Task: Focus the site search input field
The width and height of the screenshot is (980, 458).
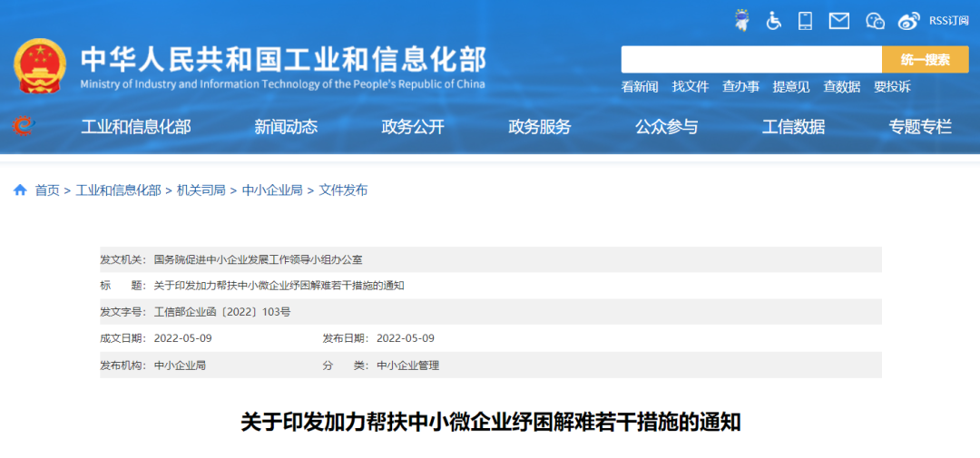Action: pos(751,59)
